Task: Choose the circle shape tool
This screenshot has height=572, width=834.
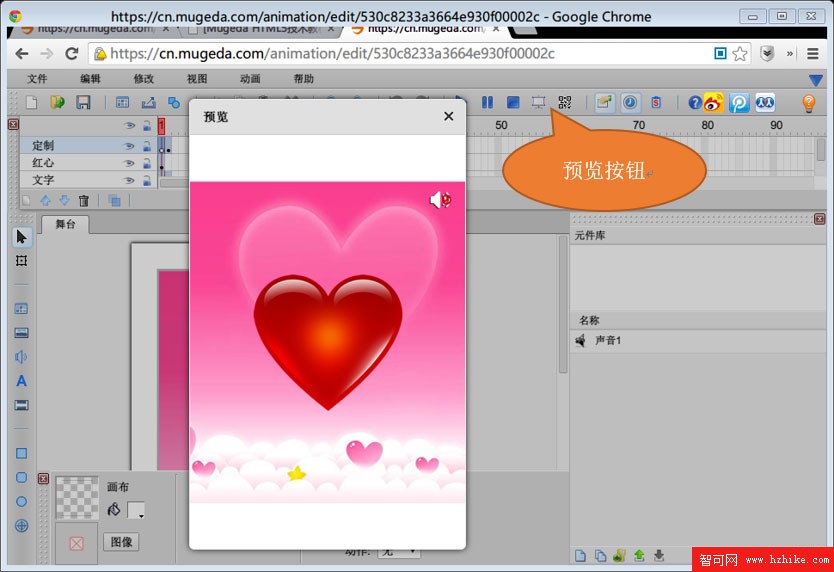Action: point(21,501)
